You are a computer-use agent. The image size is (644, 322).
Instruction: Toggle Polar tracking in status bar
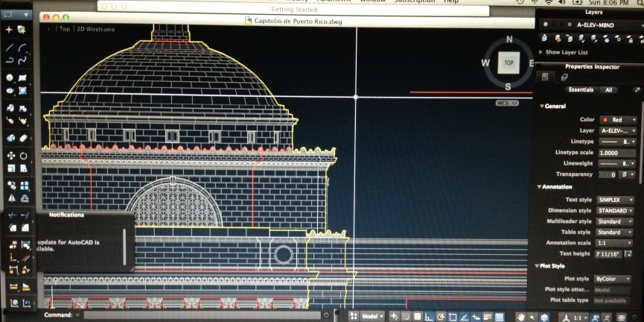(x=441, y=317)
